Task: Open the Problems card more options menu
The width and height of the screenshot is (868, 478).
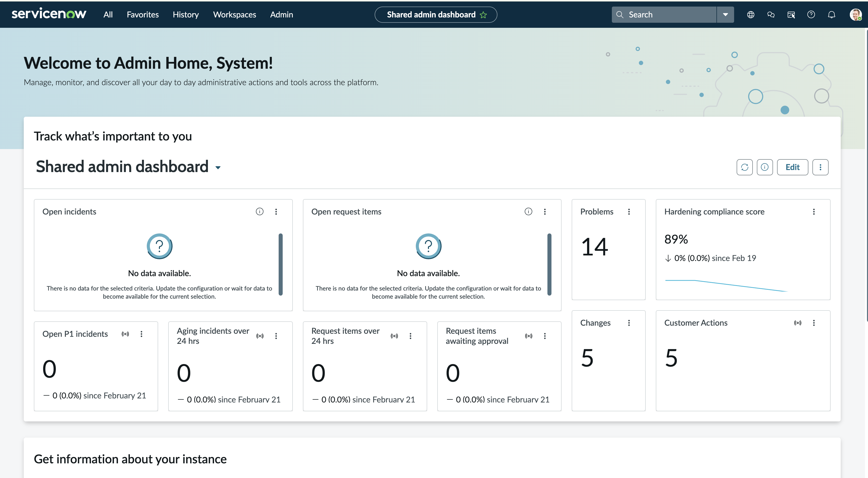Action: pos(629,211)
